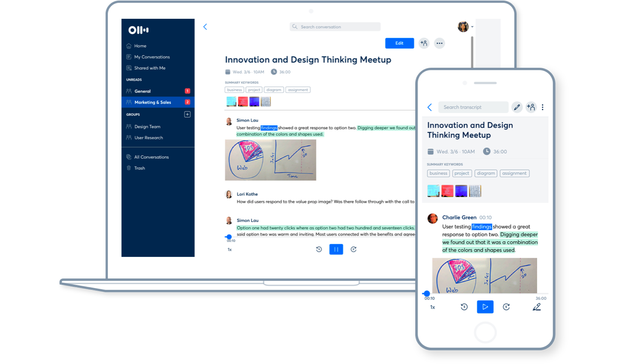This screenshot has height=364, width=628.
Task: Select the Marketing & Sales channel
Action: (x=153, y=102)
